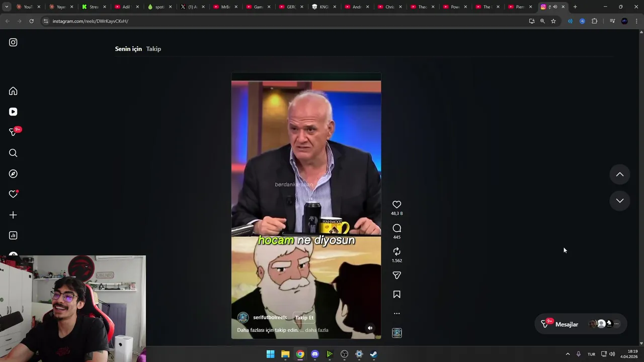Open taskbar volume control

click(612, 354)
